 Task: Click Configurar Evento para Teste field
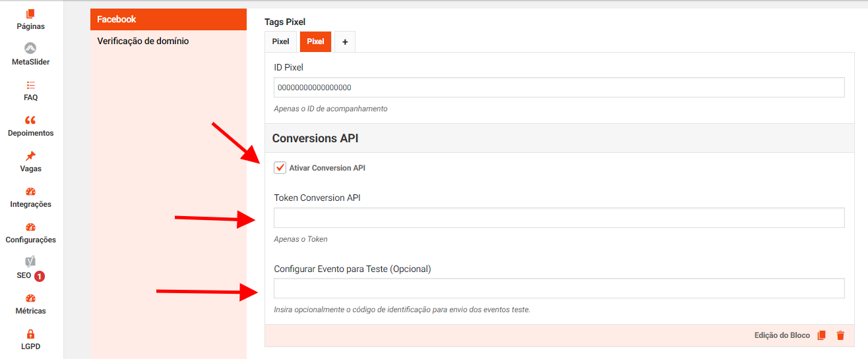pyautogui.click(x=559, y=288)
